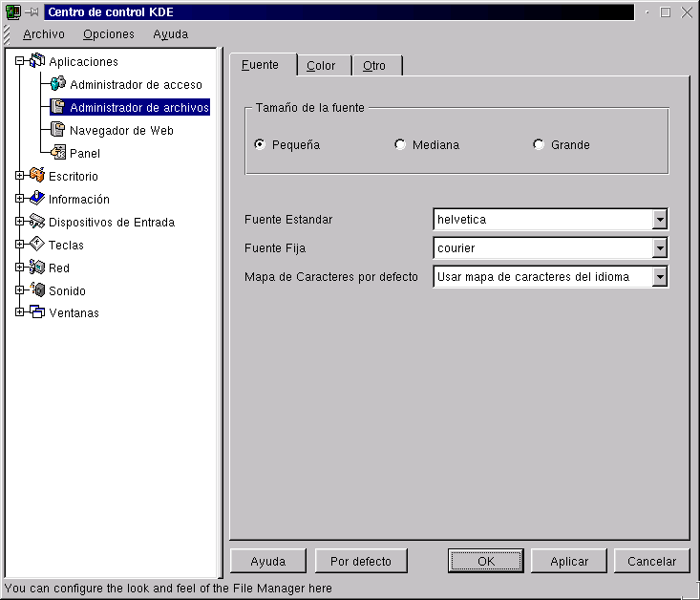Switch to the Color tab

tap(322, 66)
